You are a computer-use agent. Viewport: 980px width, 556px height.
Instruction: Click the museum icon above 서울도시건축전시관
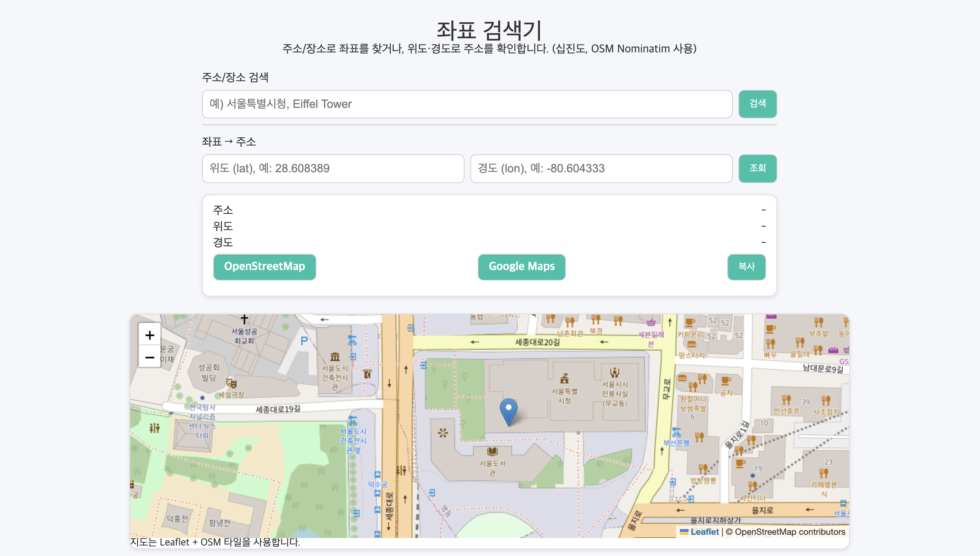click(x=335, y=357)
